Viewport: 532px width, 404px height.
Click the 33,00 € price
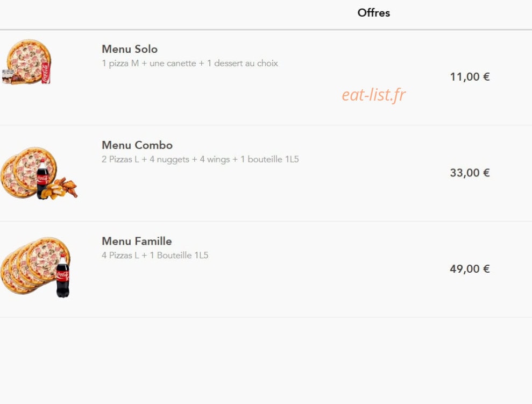[x=470, y=173]
